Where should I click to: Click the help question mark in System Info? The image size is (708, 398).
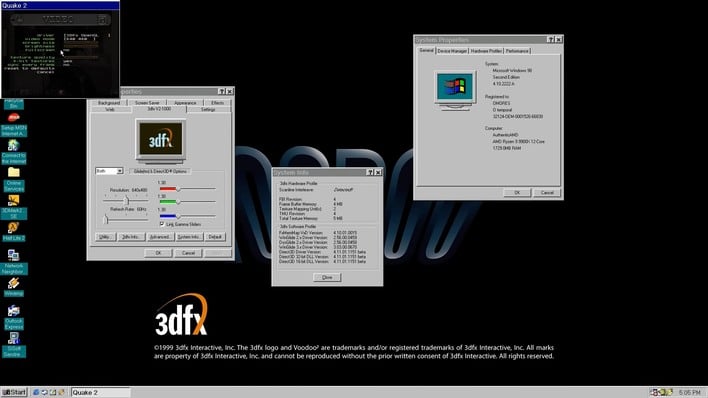[x=370, y=172]
